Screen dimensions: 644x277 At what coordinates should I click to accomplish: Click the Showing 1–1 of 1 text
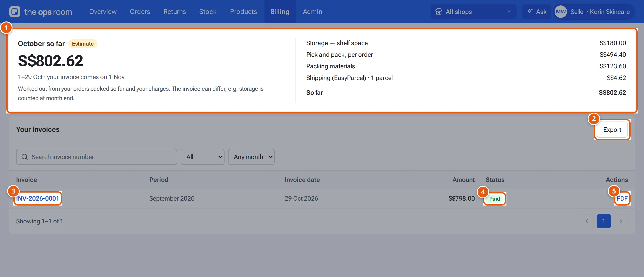[x=40, y=221]
